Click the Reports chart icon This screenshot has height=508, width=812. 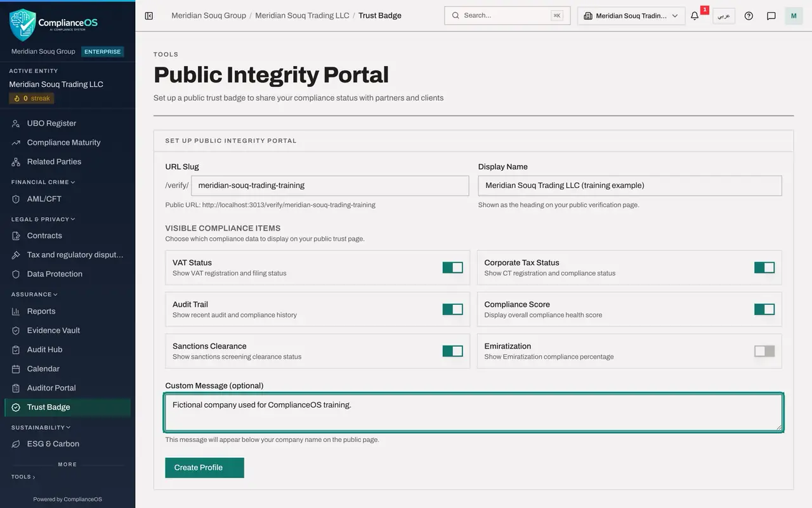pos(16,312)
